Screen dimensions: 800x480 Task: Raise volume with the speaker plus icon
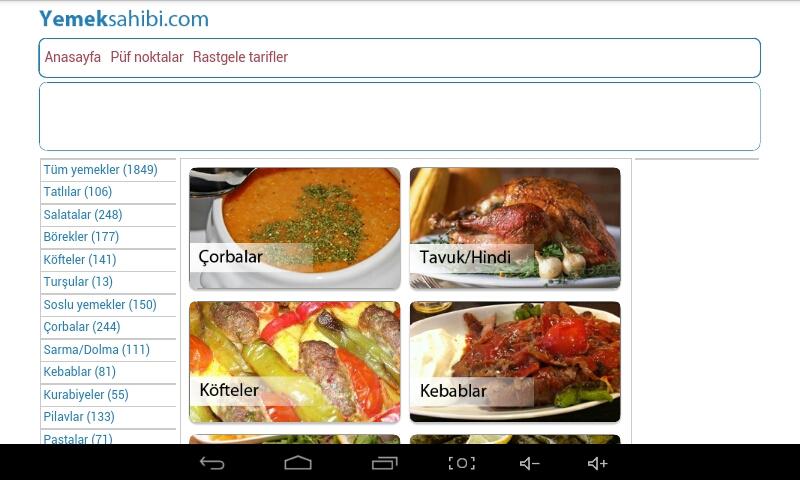(x=597, y=463)
